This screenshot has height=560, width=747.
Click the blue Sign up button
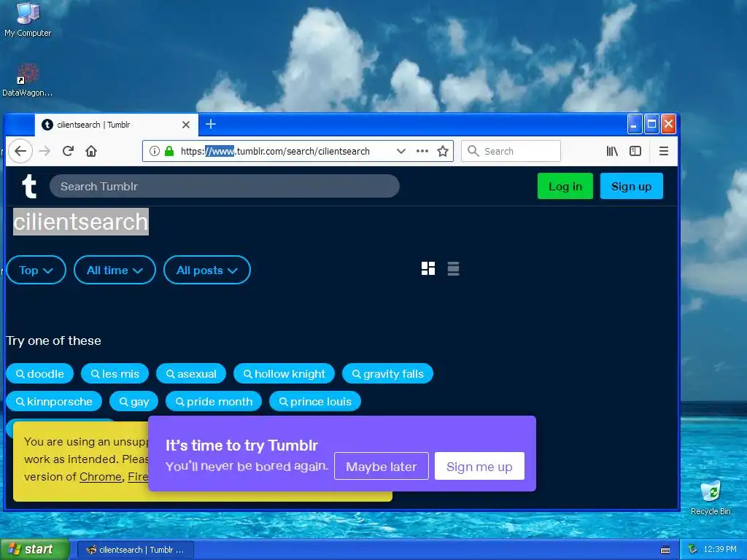point(631,186)
